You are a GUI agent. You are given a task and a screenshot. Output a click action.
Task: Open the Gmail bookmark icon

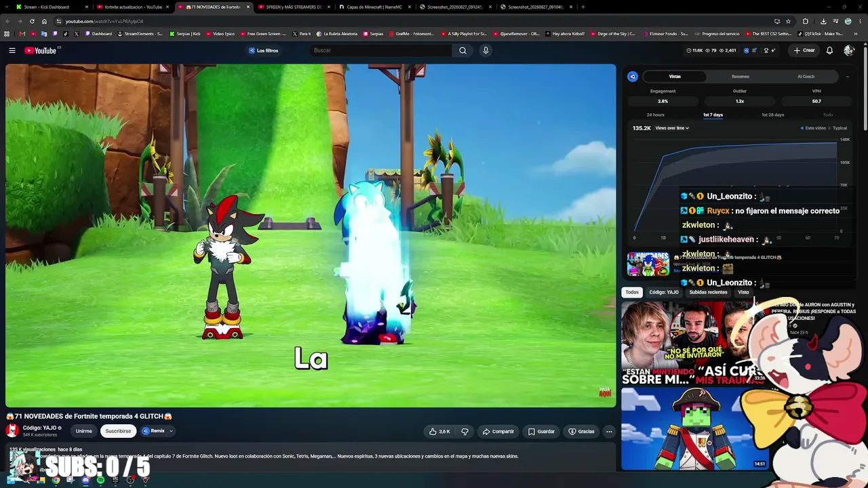point(22,34)
